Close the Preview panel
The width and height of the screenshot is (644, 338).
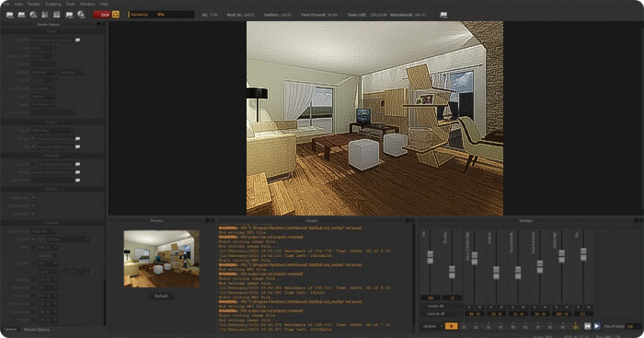coord(213,221)
